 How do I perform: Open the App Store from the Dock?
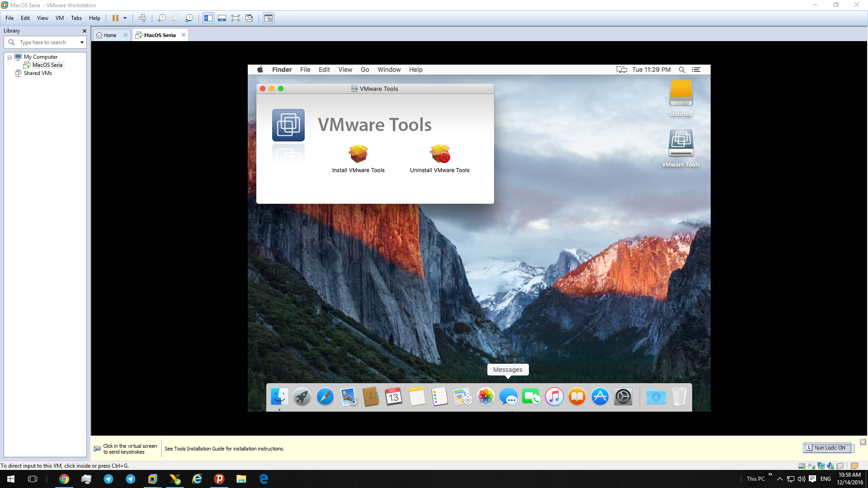tap(600, 397)
